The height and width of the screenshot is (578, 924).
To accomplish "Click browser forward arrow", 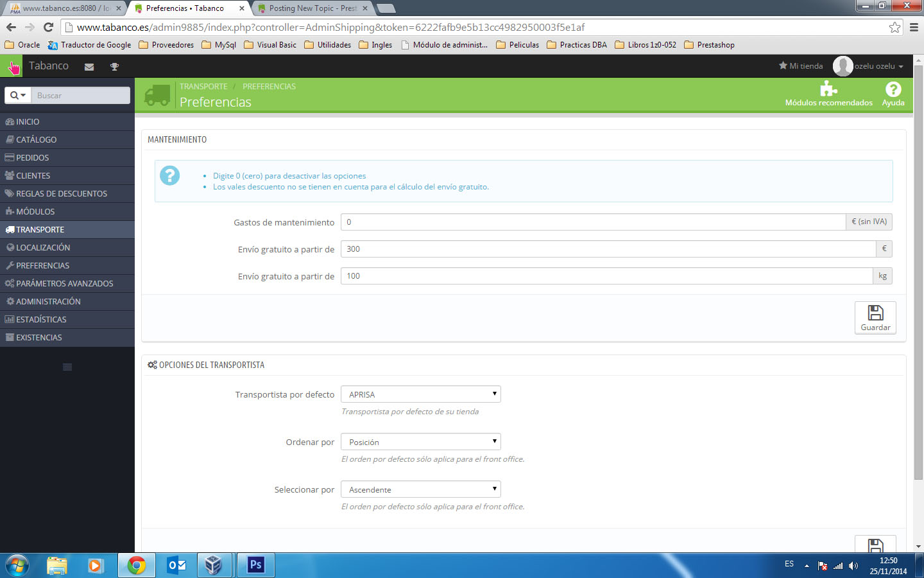I will point(30,27).
